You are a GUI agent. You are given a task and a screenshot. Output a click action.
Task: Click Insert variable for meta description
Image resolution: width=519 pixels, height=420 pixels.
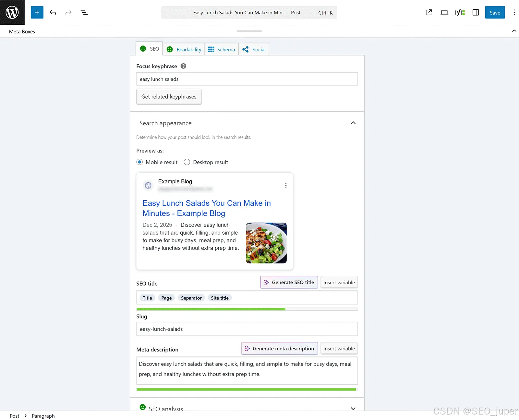click(339, 349)
